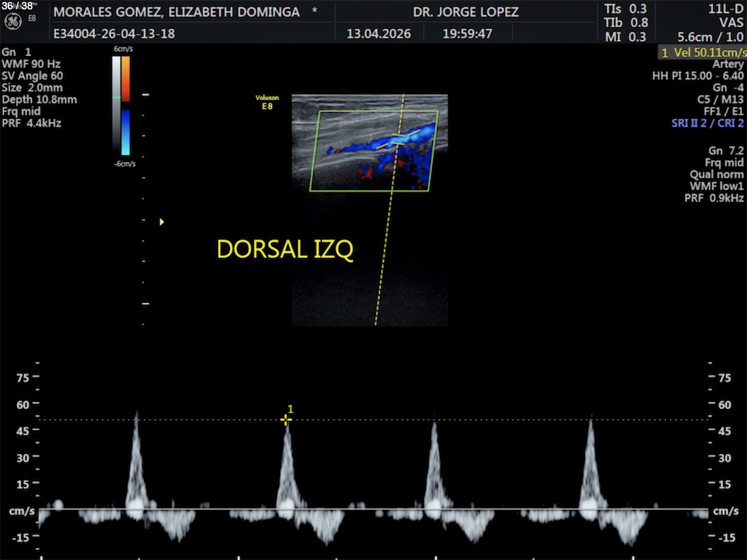Click the red-blue color velocity scale bar
Viewport: 747px width, 560px height.
click(126, 106)
